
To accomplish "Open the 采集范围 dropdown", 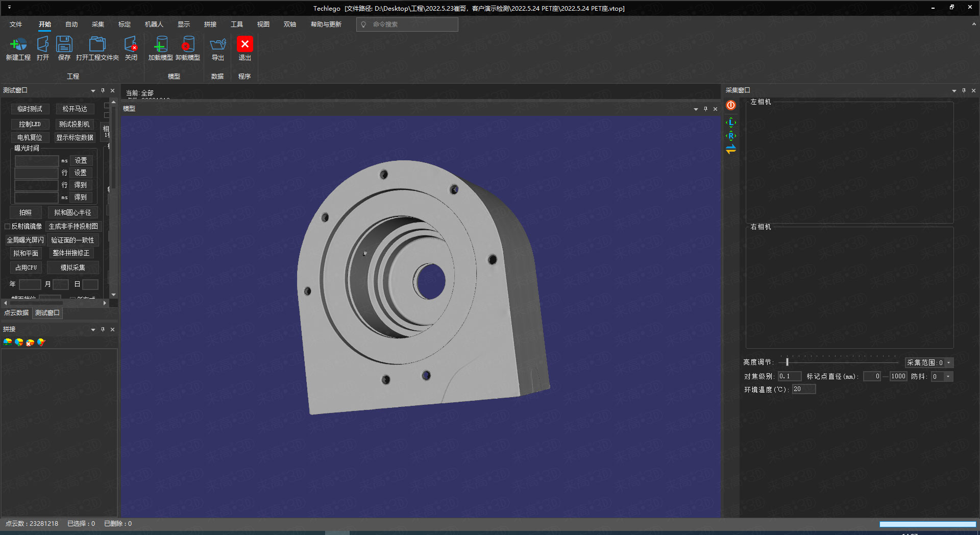I will [948, 363].
